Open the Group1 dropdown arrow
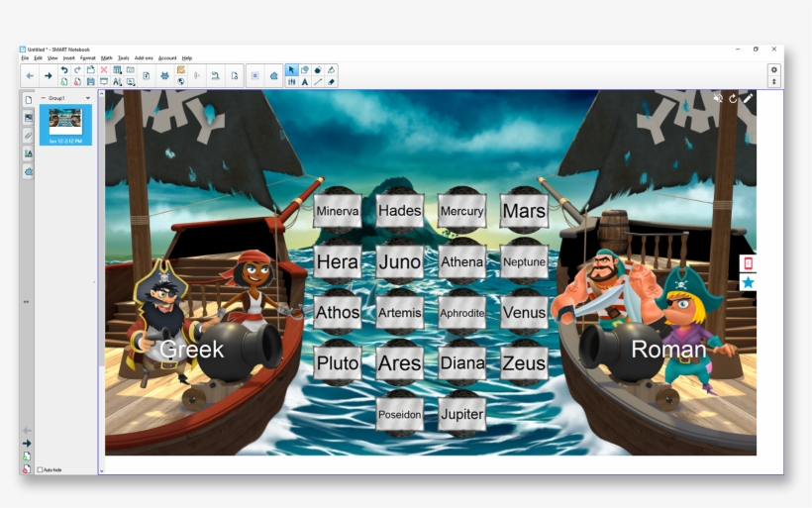 [87, 98]
